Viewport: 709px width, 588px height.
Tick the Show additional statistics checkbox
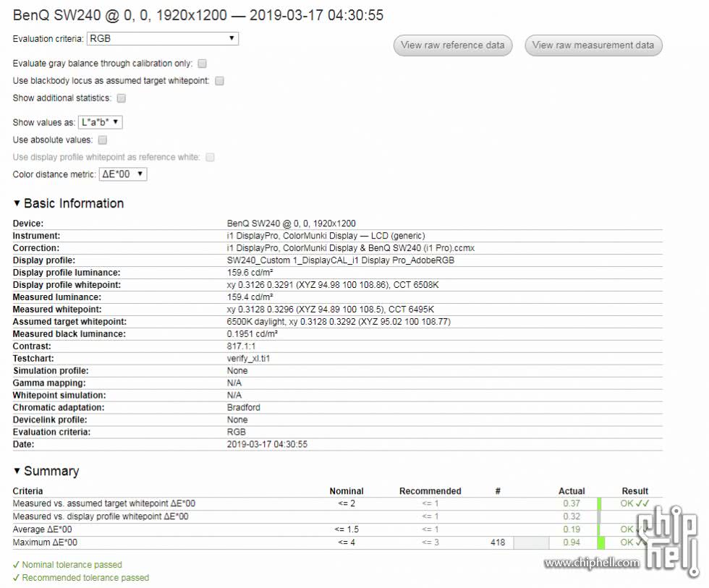click(x=122, y=98)
